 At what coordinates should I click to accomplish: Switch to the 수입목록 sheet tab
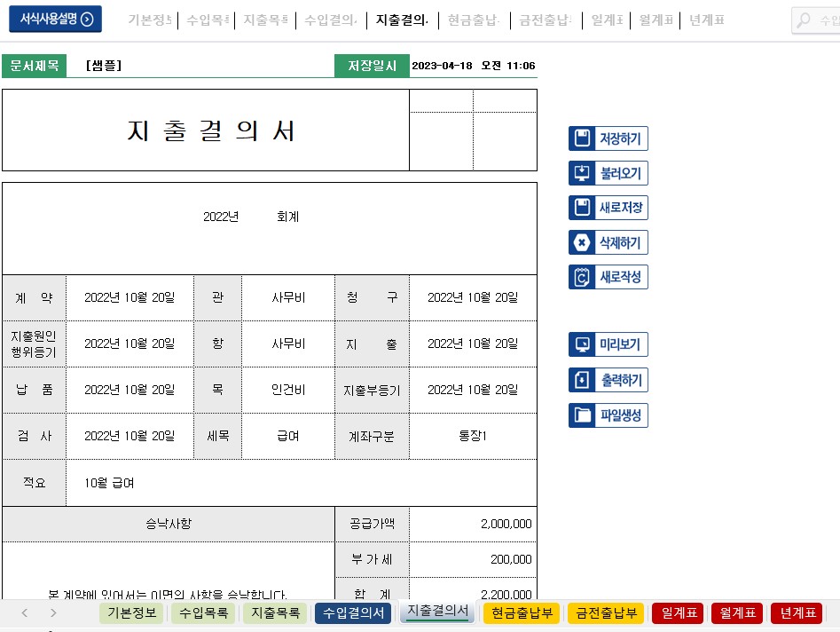click(204, 612)
